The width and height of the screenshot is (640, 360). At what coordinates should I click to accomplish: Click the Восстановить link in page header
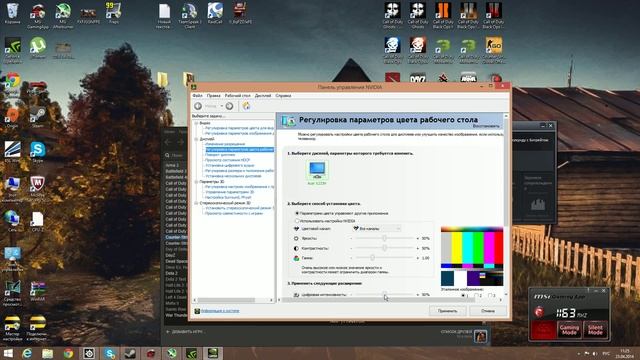[x=486, y=126]
